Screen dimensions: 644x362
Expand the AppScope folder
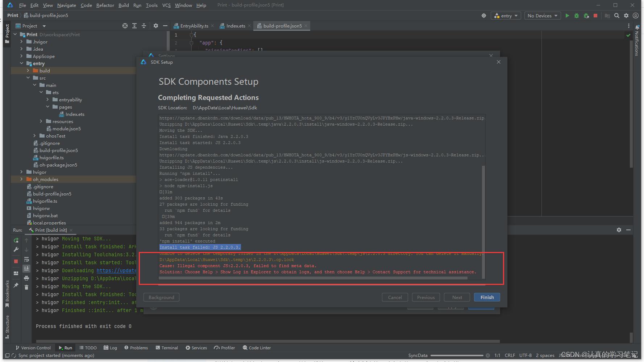coord(21,56)
